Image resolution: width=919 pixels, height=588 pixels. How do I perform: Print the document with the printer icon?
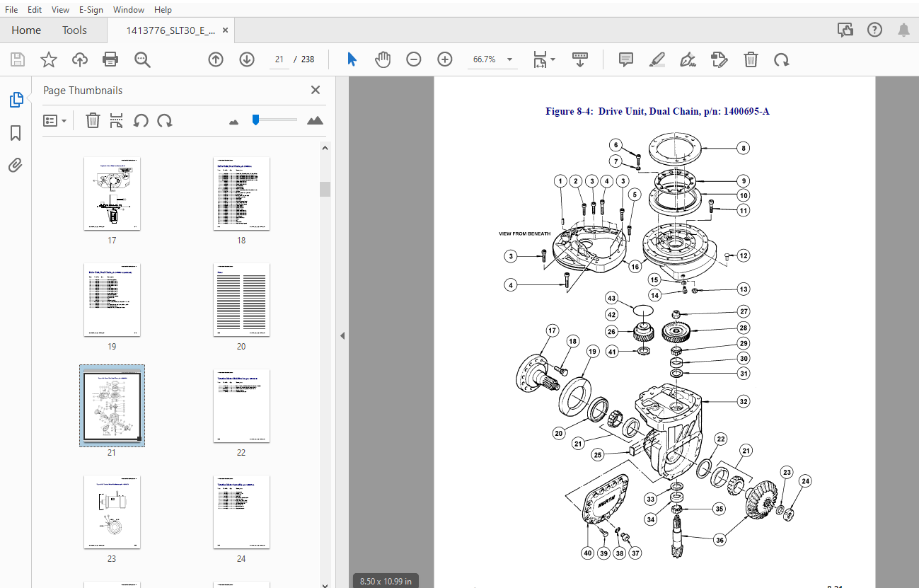[x=110, y=59]
